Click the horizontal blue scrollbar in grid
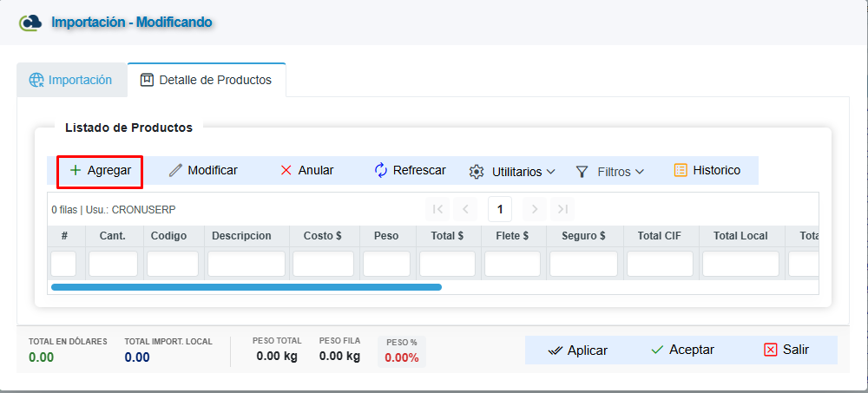The image size is (868, 393). pyautogui.click(x=247, y=287)
